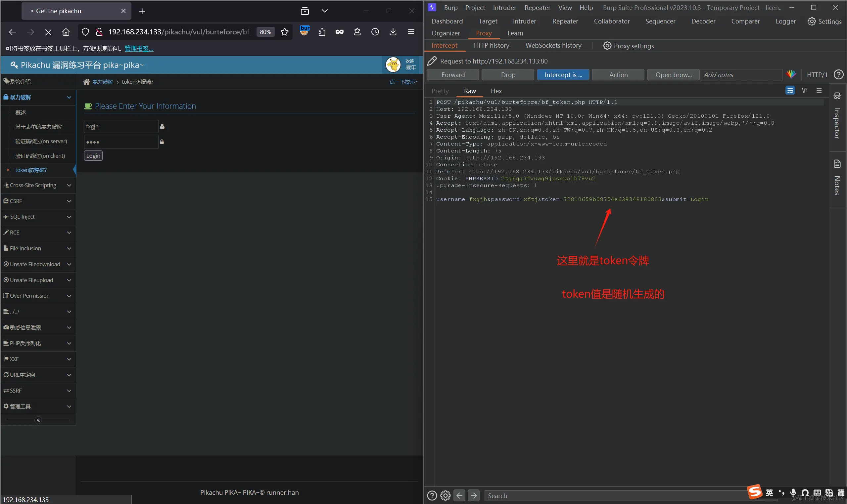Image resolution: width=847 pixels, height=504 pixels.
Task: Open Proxy settings
Action: click(628, 46)
